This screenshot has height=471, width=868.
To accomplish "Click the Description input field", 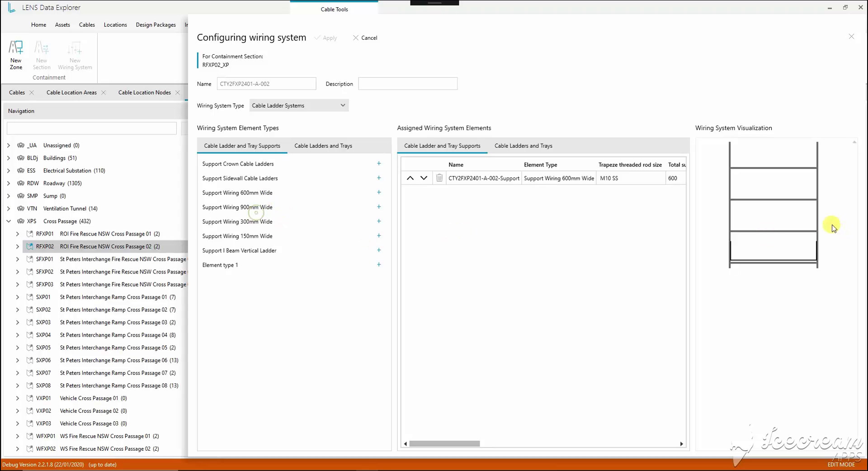I will 408,84.
